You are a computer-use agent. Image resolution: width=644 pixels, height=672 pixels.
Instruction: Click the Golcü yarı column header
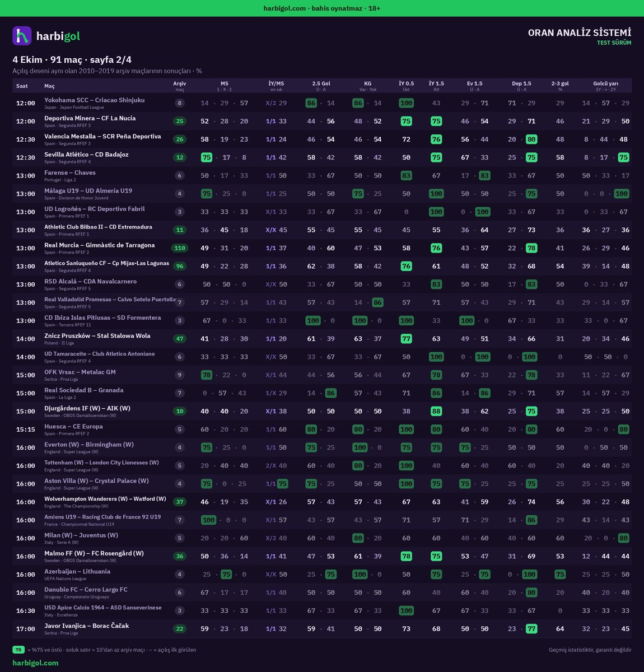click(x=605, y=86)
